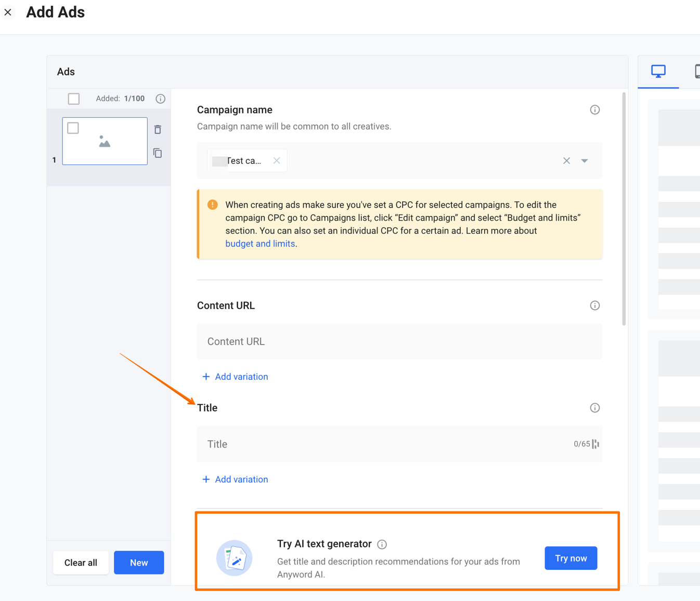Duplicate ad 1 with the copy icon
Viewport: 700px width, 601px height.
click(157, 153)
